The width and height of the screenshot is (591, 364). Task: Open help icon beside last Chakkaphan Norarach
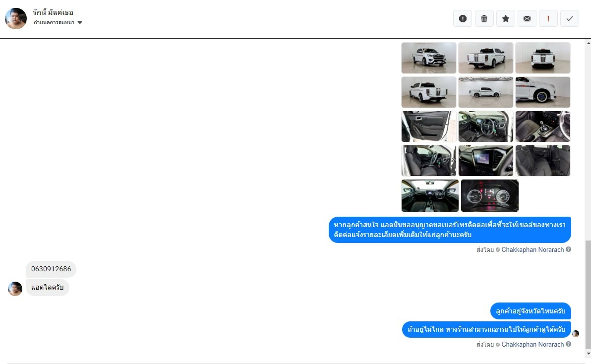[568, 344]
